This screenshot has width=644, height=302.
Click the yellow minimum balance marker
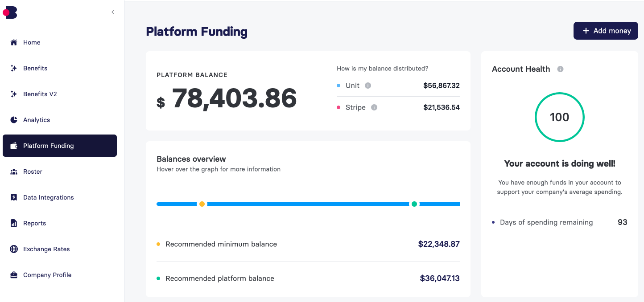click(x=202, y=204)
